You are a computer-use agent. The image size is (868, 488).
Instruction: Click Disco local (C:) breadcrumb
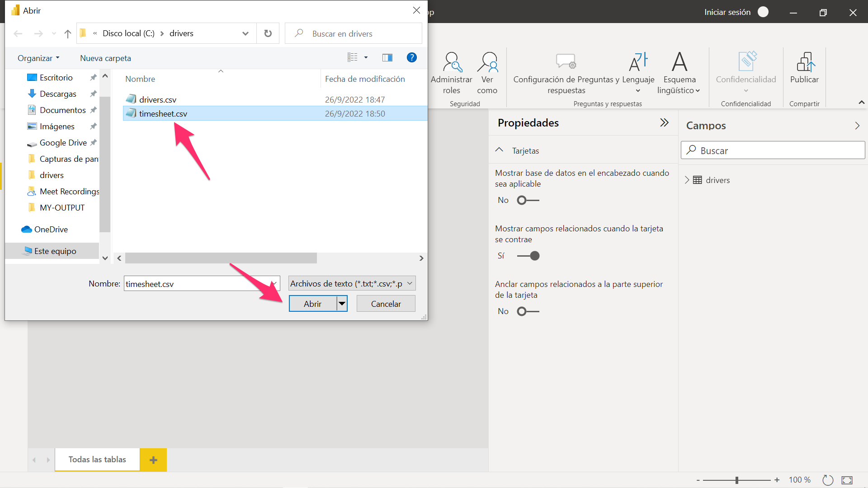pos(128,33)
